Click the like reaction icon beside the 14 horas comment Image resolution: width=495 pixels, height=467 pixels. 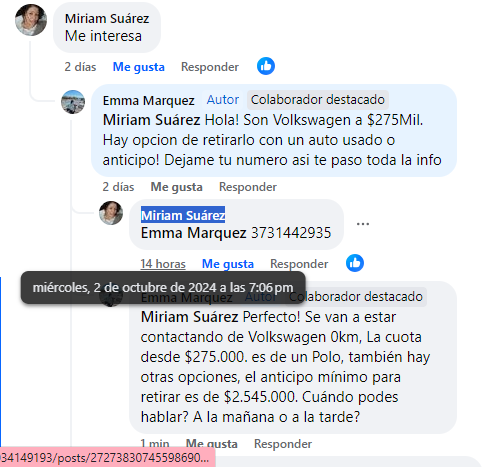(x=355, y=263)
